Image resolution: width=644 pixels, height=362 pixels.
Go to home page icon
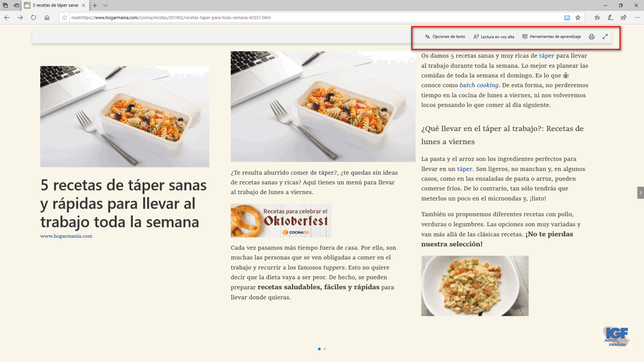click(x=47, y=18)
